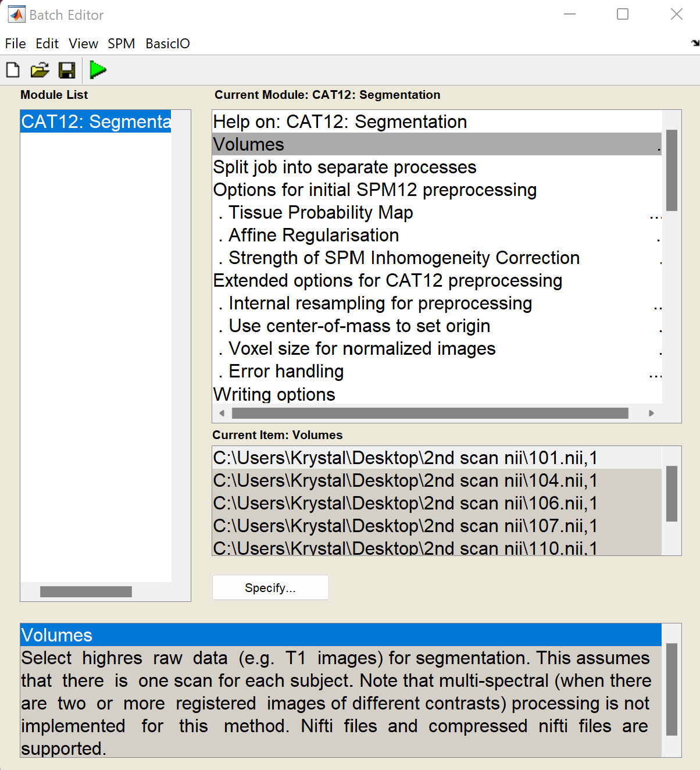Click Module List horizontal scrollbar
Viewport: 700px width, 770px height.
coord(86,591)
